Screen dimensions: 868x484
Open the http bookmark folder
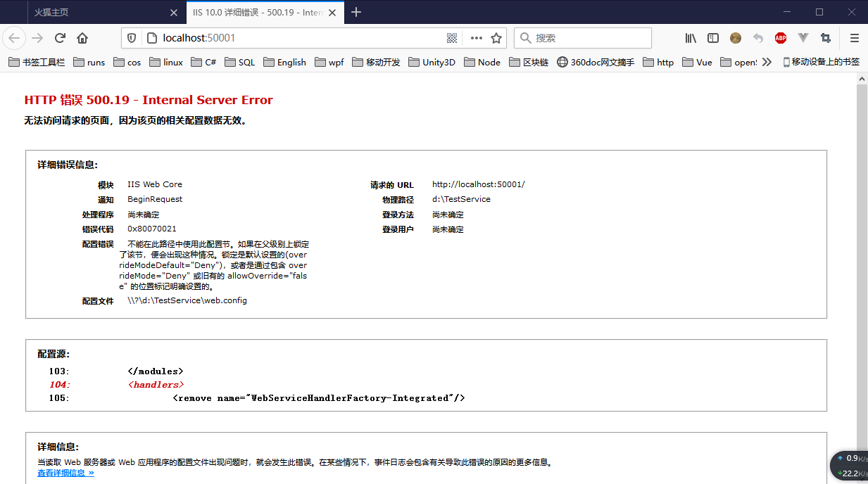(658, 62)
